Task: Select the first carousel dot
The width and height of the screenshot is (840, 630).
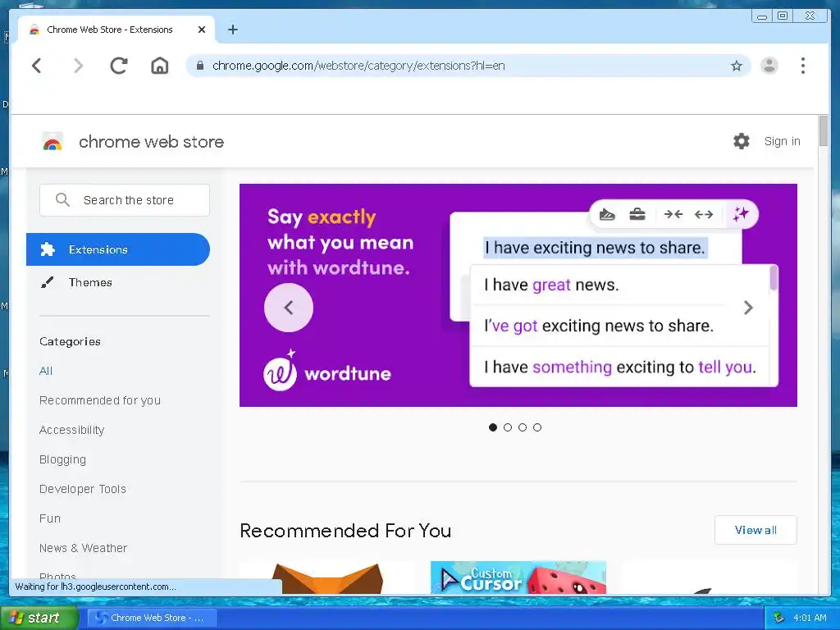Action: point(493,427)
